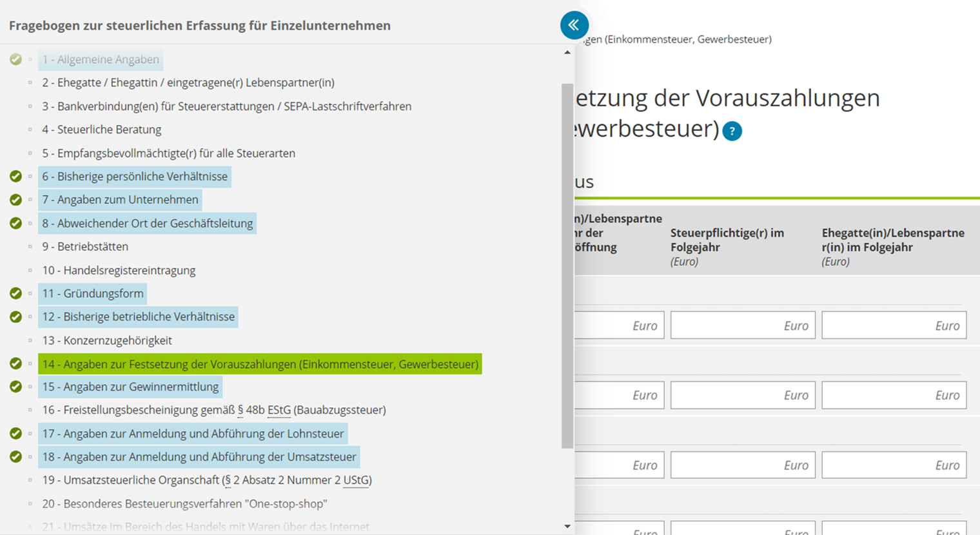Go to 13 - Konzernzugehörigkeit
This screenshot has width=980, height=535.
point(107,340)
